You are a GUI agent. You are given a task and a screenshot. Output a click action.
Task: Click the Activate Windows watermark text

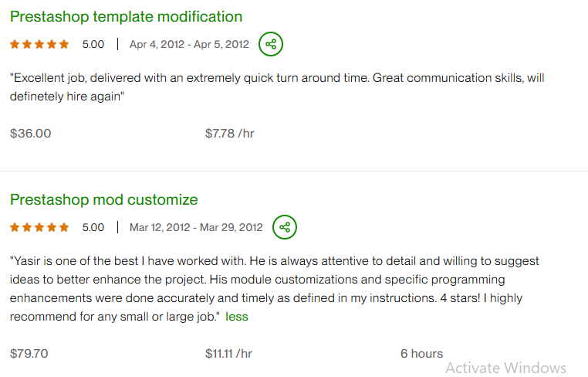coord(505,368)
